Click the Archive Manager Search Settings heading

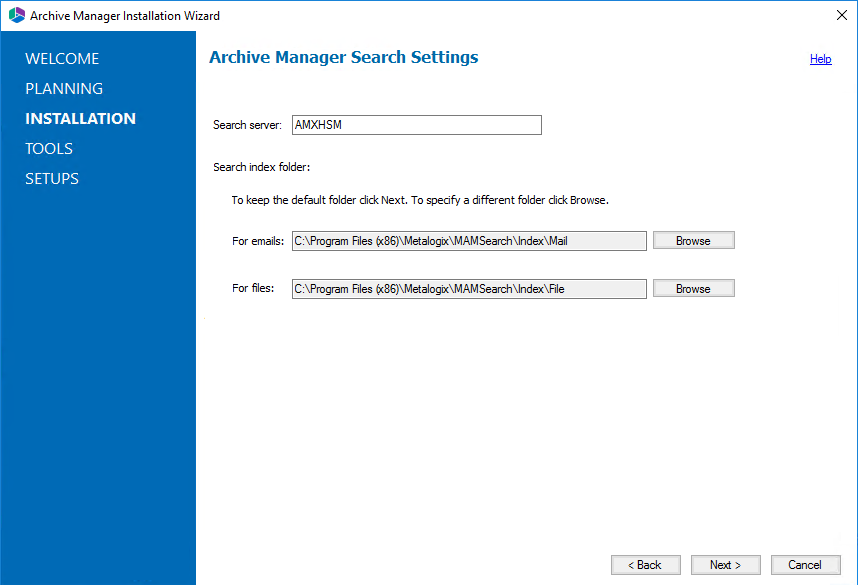(343, 58)
